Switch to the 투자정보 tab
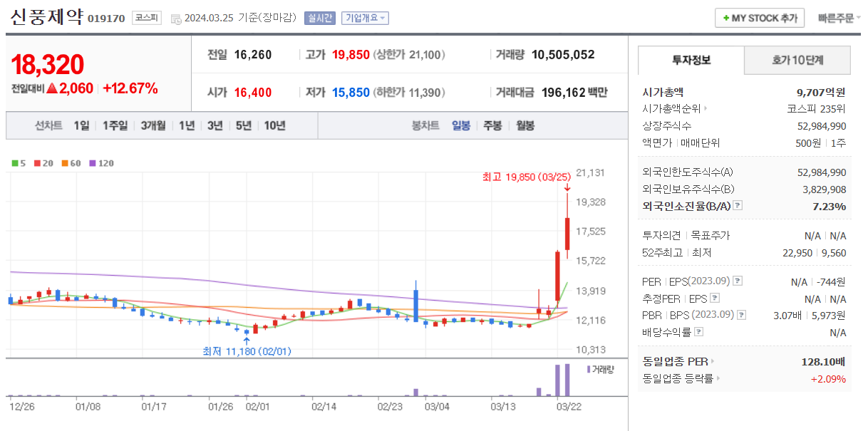 (691, 61)
